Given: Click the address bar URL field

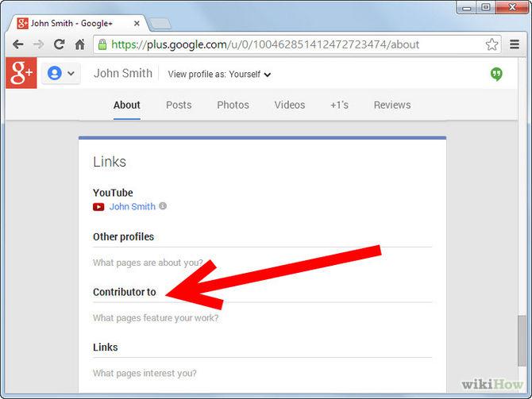Looking at the screenshot, I should coord(286,44).
